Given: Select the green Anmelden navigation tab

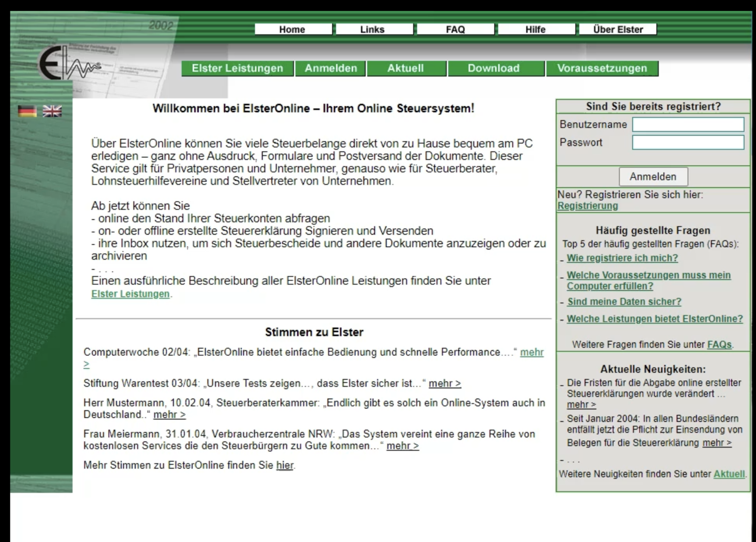Looking at the screenshot, I should click(331, 69).
